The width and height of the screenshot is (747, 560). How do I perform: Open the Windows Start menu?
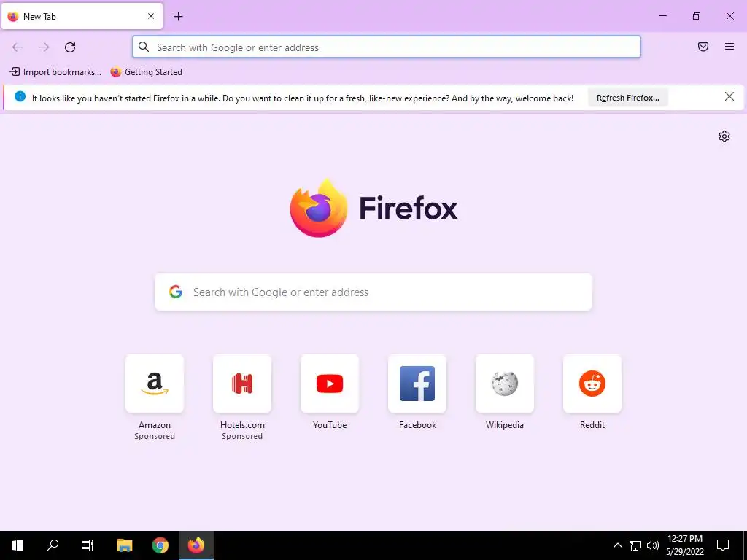point(18,545)
